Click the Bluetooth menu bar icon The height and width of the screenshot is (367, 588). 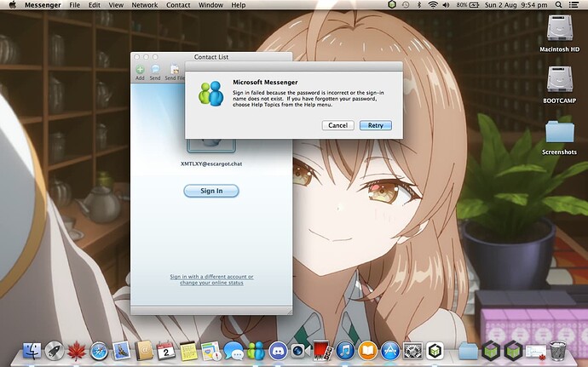click(419, 5)
